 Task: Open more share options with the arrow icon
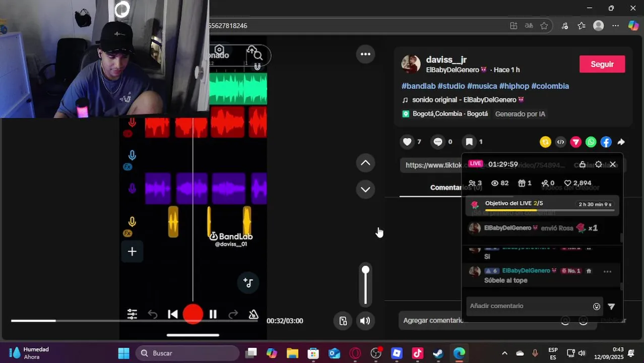(x=621, y=142)
